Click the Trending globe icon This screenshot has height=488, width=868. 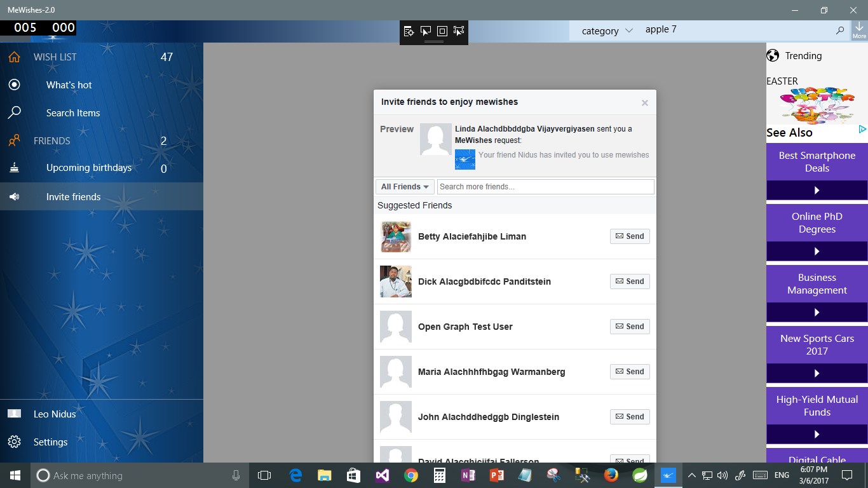(773, 55)
